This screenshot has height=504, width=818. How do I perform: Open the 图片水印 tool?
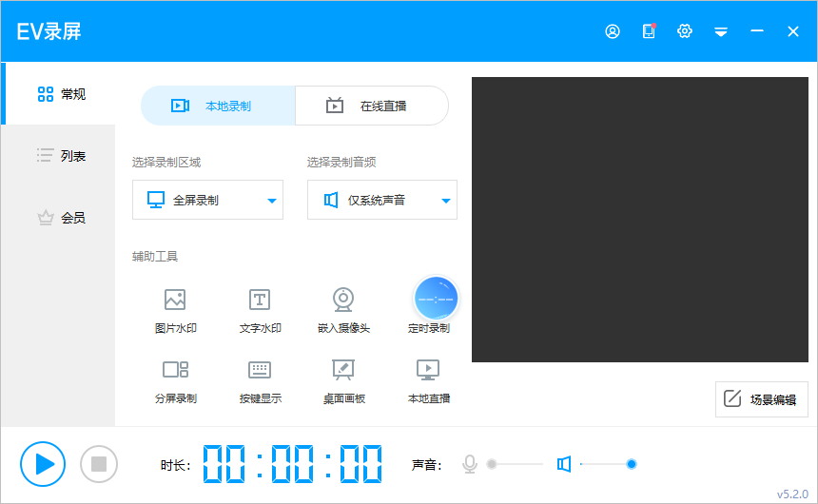click(x=175, y=310)
